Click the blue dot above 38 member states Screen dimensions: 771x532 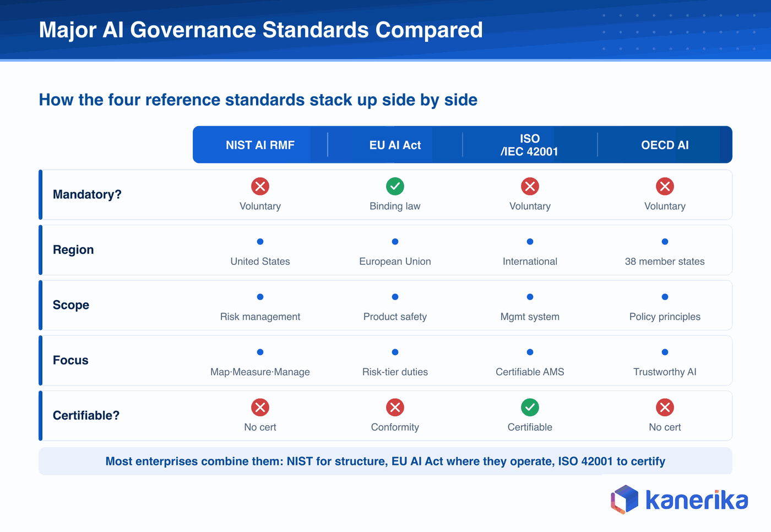[665, 242]
